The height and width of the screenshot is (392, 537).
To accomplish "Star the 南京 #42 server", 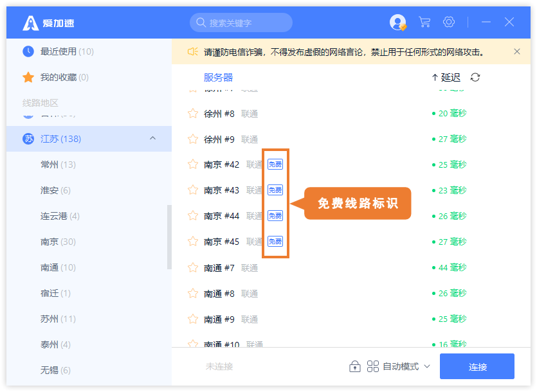I will pyautogui.click(x=193, y=165).
